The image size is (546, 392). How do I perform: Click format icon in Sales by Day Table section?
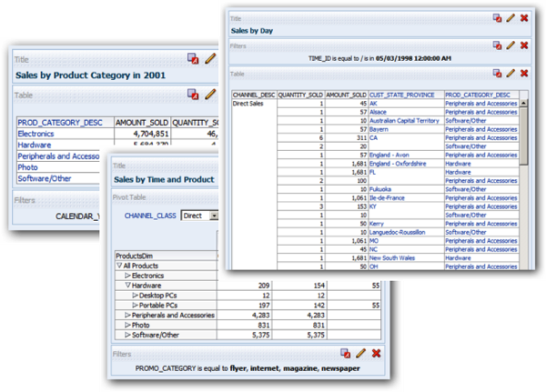pyautogui.click(x=497, y=73)
